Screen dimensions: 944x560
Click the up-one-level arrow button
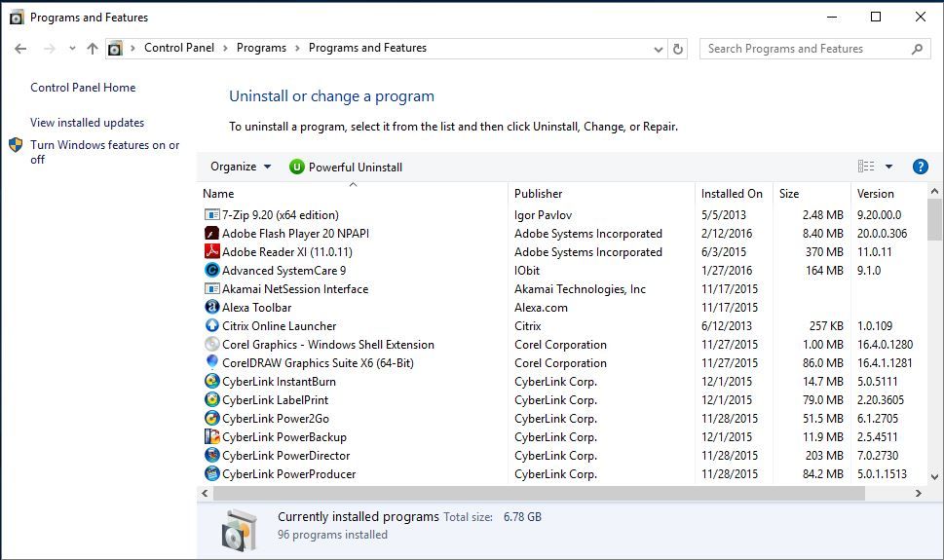coord(93,49)
